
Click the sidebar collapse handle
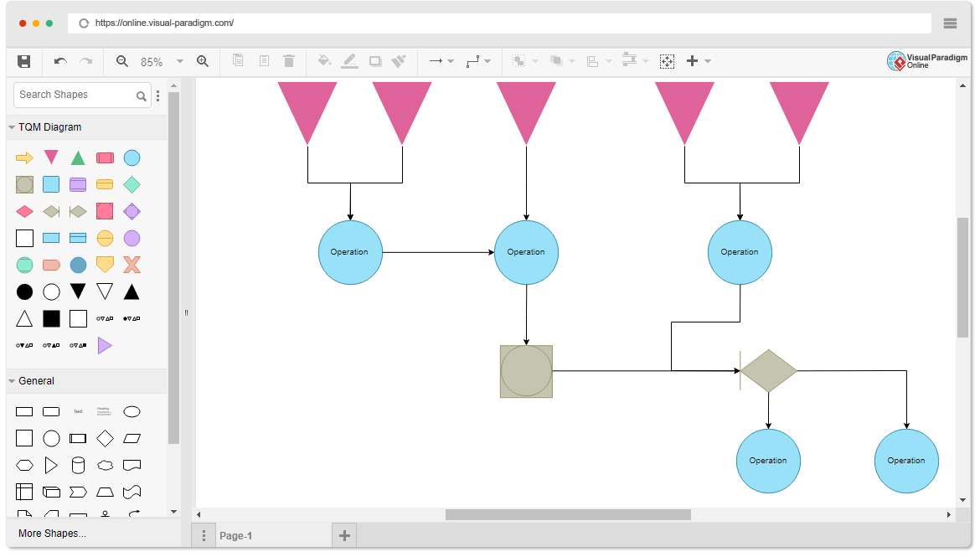pos(186,312)
